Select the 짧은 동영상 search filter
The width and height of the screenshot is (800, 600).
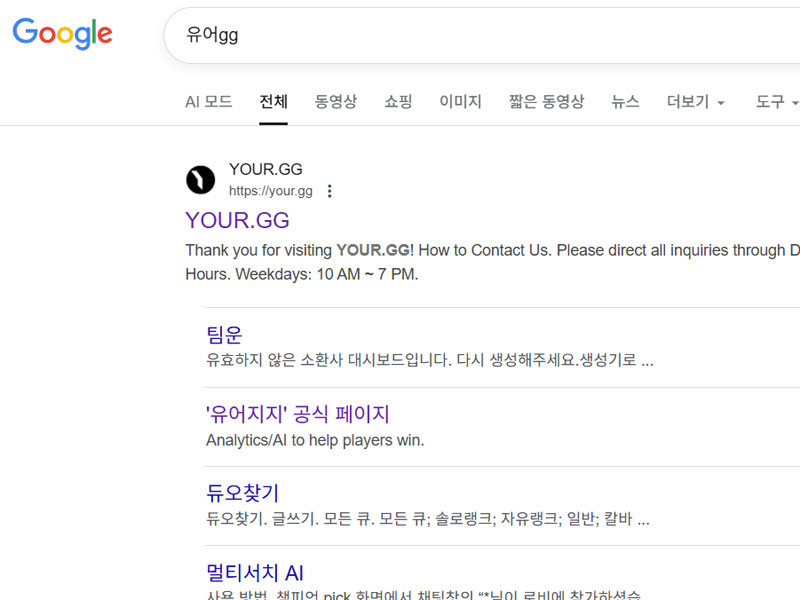[546, 101]
